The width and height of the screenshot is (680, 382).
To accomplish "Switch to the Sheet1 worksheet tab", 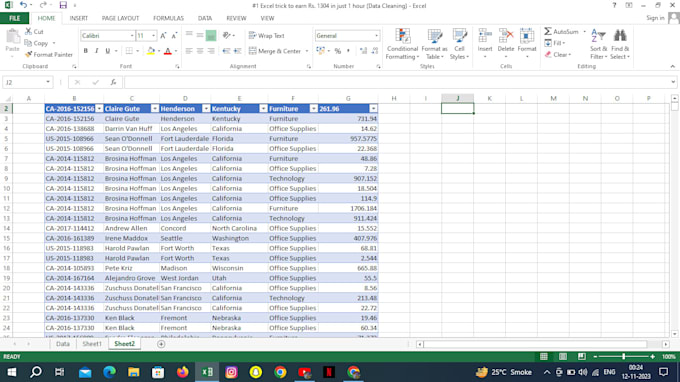I will (x=92, y=344).
